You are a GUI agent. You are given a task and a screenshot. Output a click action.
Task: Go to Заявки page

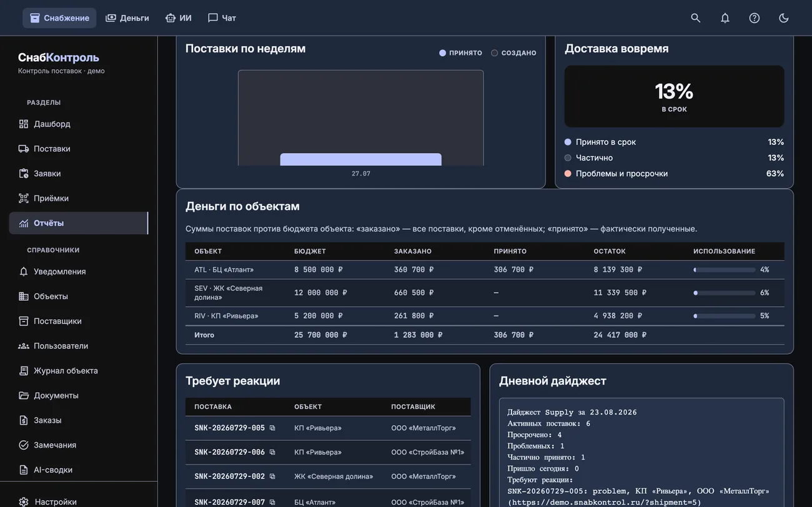(79, 174)
